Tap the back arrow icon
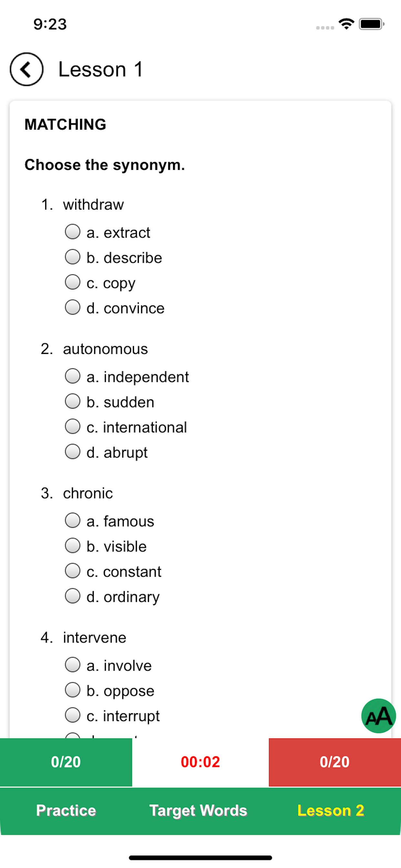The width and height of the screenshot is (401, 868). tap(26, 69)
